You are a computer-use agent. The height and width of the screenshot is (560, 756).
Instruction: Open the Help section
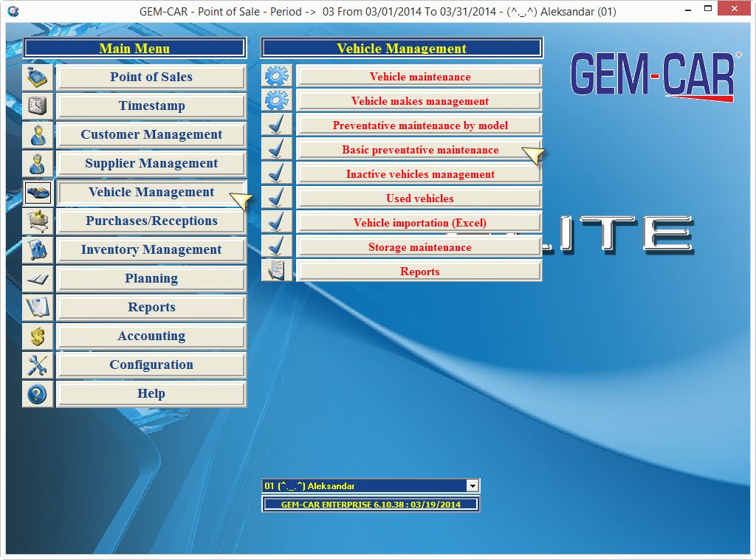coord(151,394)
